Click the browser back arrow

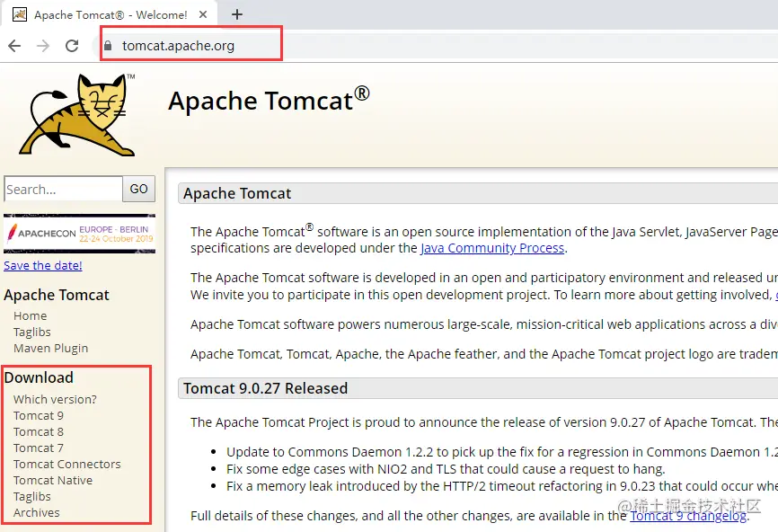(16, 42)
